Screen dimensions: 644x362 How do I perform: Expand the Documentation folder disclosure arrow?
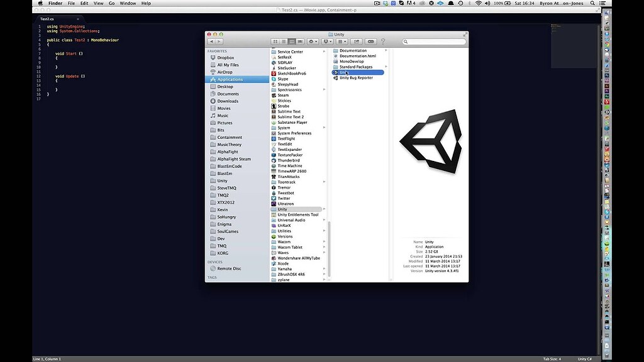[386, 50]
